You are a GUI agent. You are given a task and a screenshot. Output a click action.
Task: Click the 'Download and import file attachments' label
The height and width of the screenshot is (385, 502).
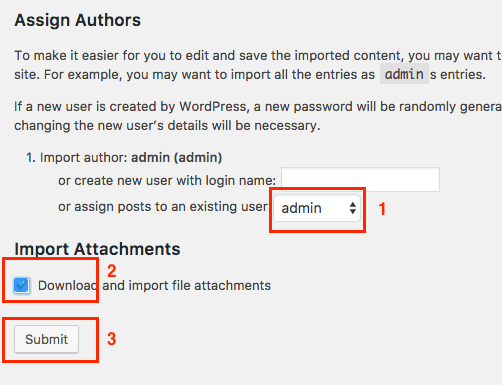coord(154,286)
